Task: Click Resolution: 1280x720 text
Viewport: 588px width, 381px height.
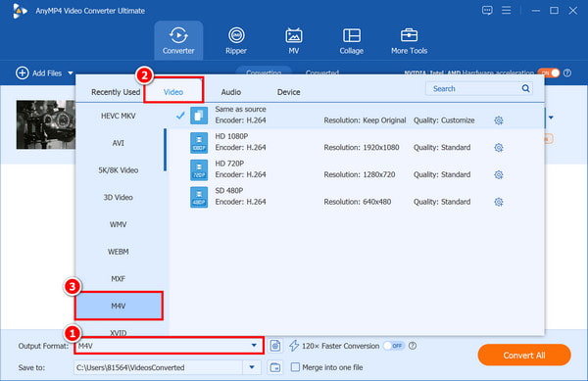Action: point(360,175)
